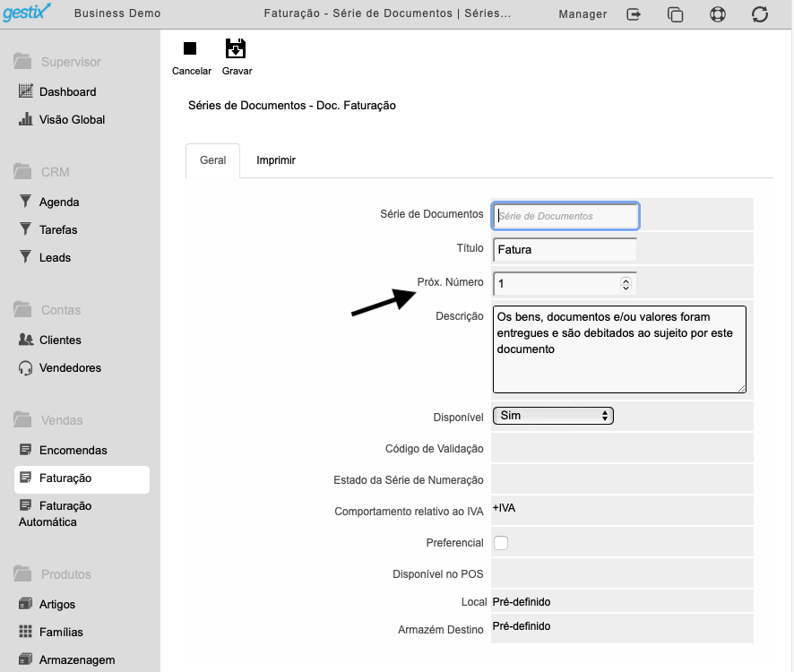This screenshot has width=794, height=672.
Task: Click inside the Descrição text area
Action: 619,349
